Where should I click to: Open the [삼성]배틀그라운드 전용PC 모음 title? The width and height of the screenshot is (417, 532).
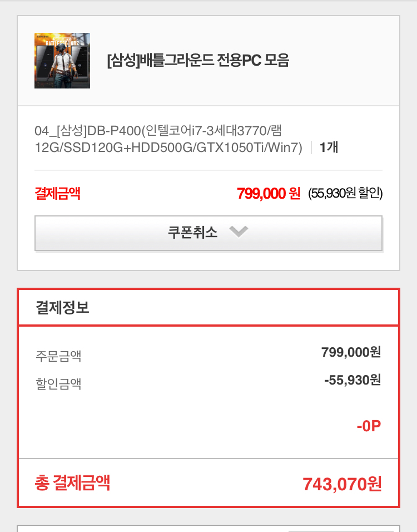[x=198, y=61]
